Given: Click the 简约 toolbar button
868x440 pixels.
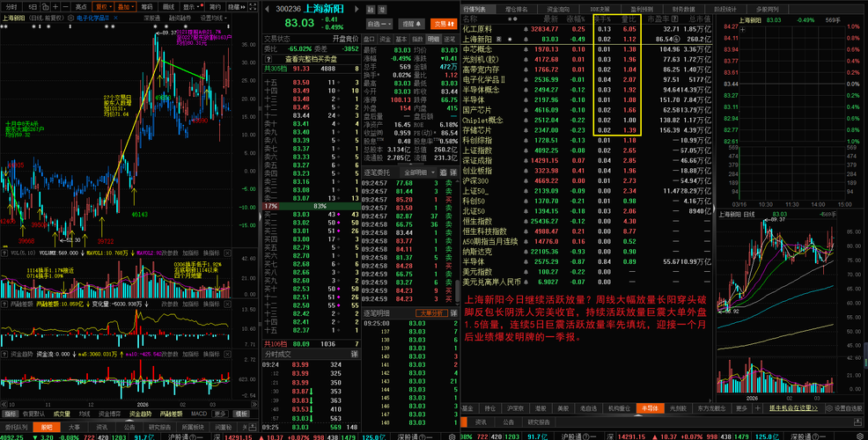Looking at the screenshot, I should (215, 7).
